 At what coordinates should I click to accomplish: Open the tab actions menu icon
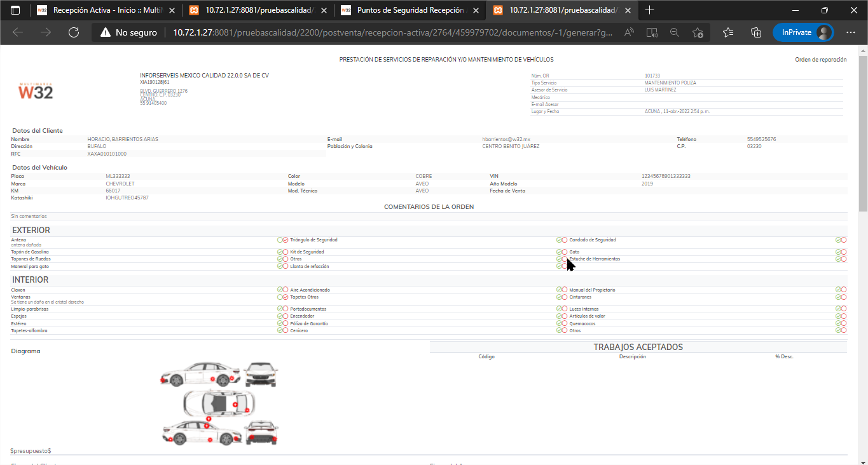coord(15,10)
